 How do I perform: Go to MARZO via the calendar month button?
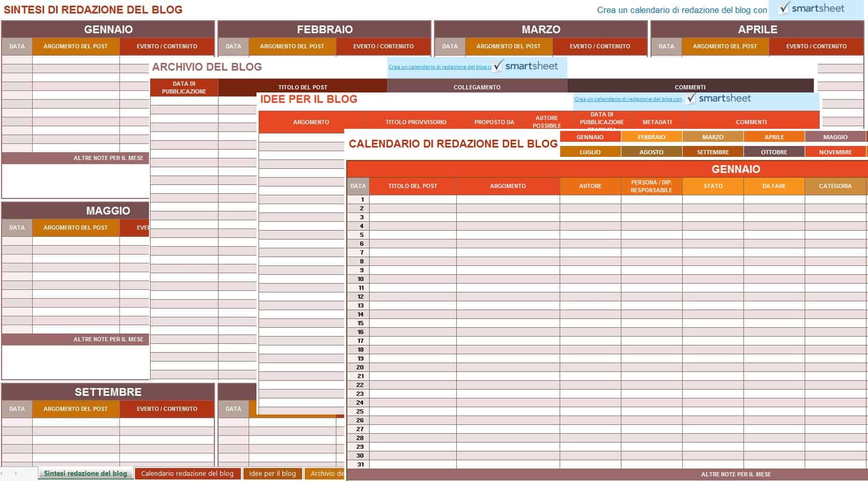713,137
